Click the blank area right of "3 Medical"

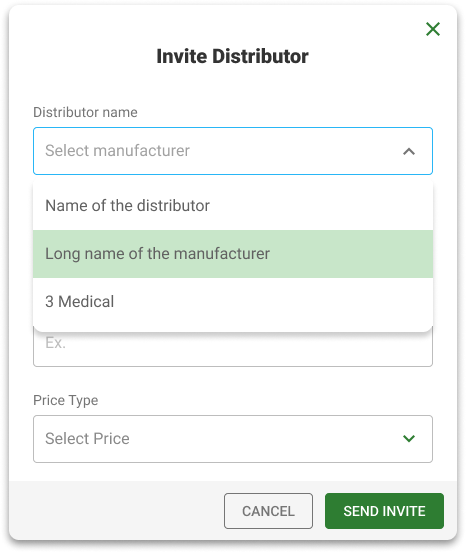pyautogui.click(x=273, y=302)
